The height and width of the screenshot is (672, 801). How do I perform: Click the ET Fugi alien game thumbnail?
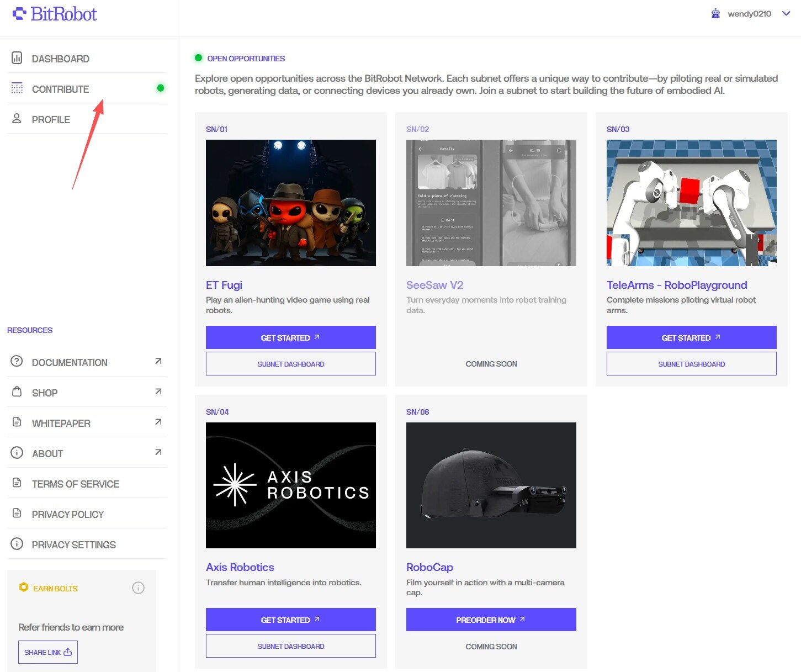coord(291,203)
